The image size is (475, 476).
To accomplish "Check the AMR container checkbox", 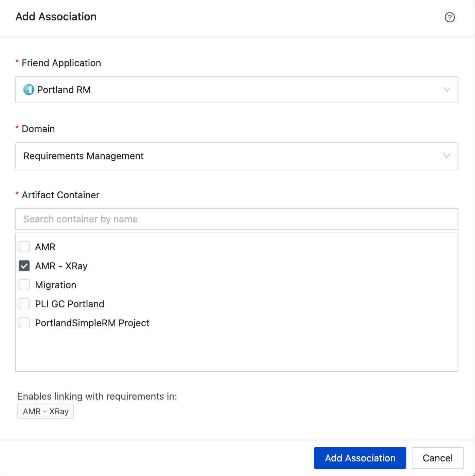I will click(x=24, y=247).
